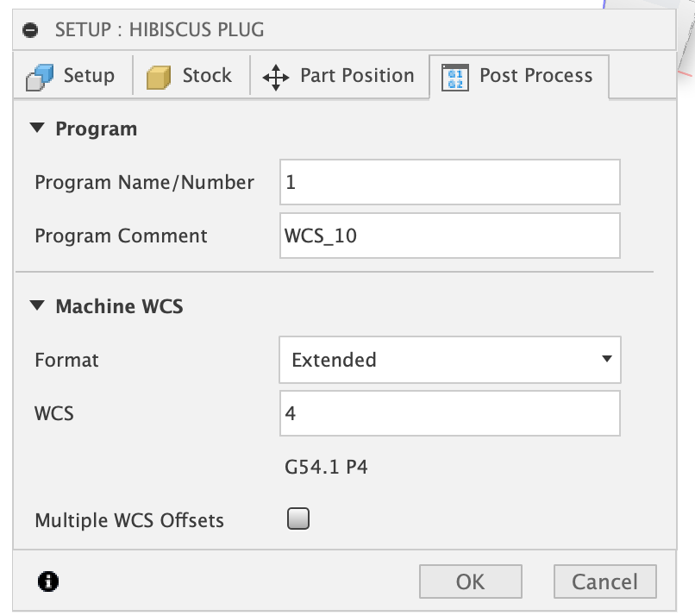Open the info icon at bottom left
The height and width of the screenshot is (616, 695).
(48, 581)
